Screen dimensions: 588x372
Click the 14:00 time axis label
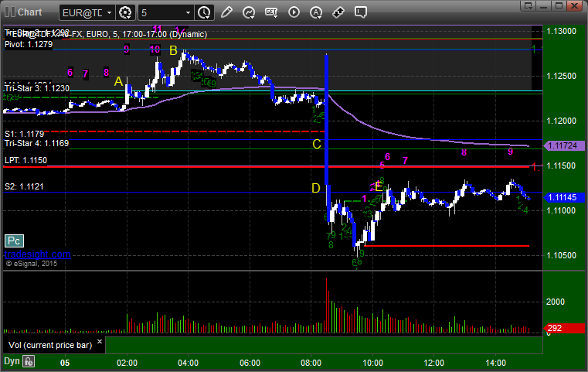coord(496,363)
